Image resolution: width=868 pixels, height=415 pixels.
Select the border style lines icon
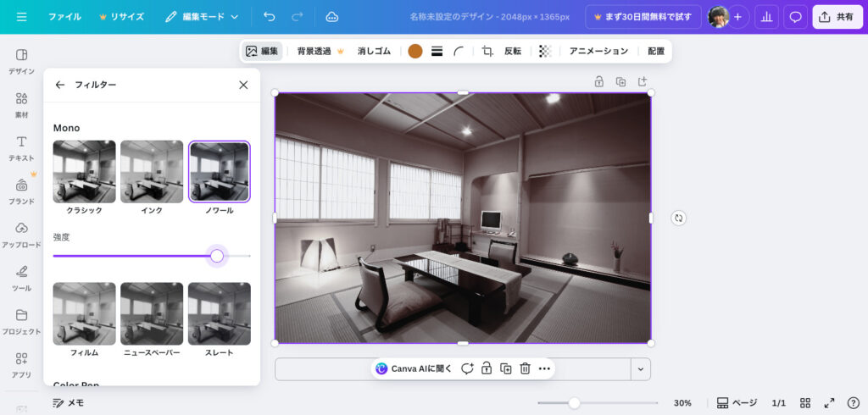coord(437,51)
